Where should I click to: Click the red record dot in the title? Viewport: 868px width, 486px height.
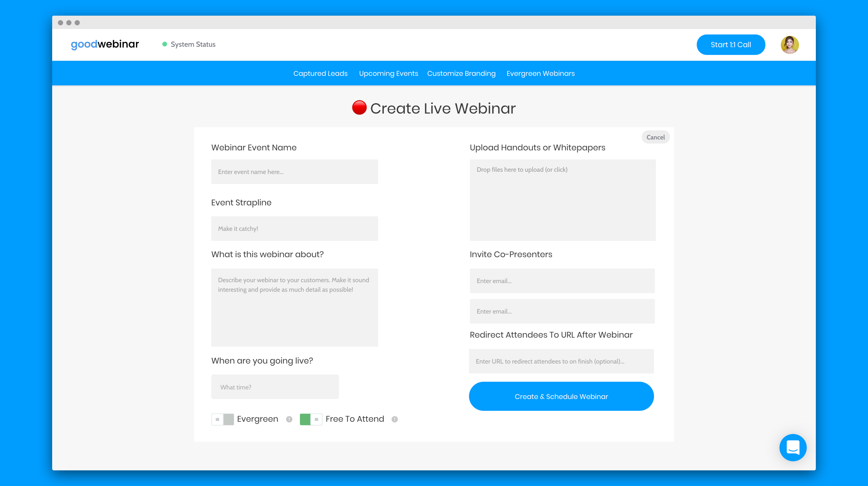(359, 108)
